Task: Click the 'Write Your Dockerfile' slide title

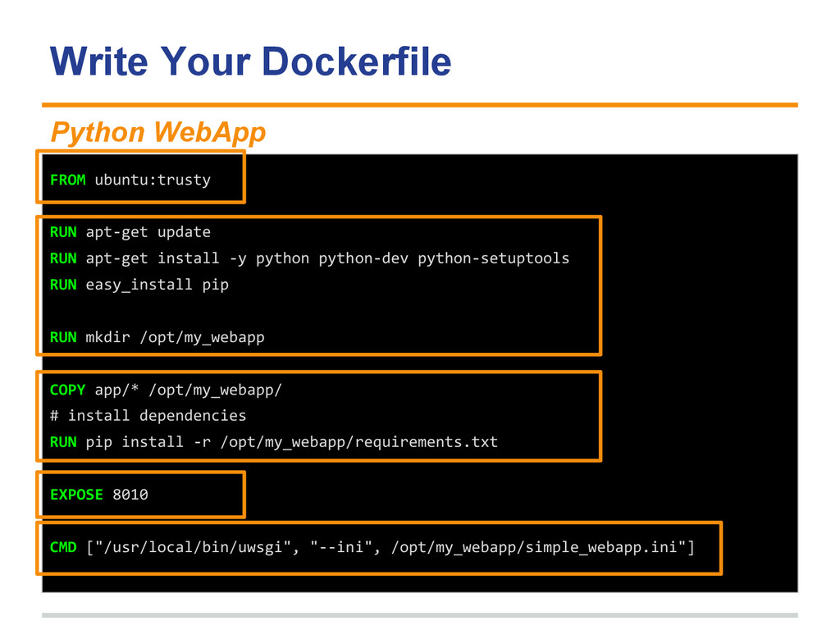Action: click(251, 62)
